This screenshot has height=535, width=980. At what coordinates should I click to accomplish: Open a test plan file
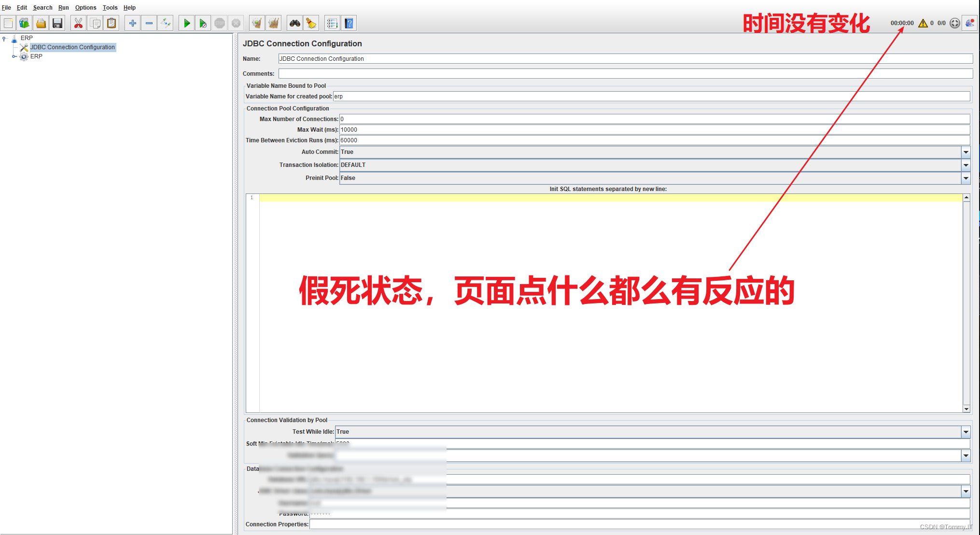(41, 23)
